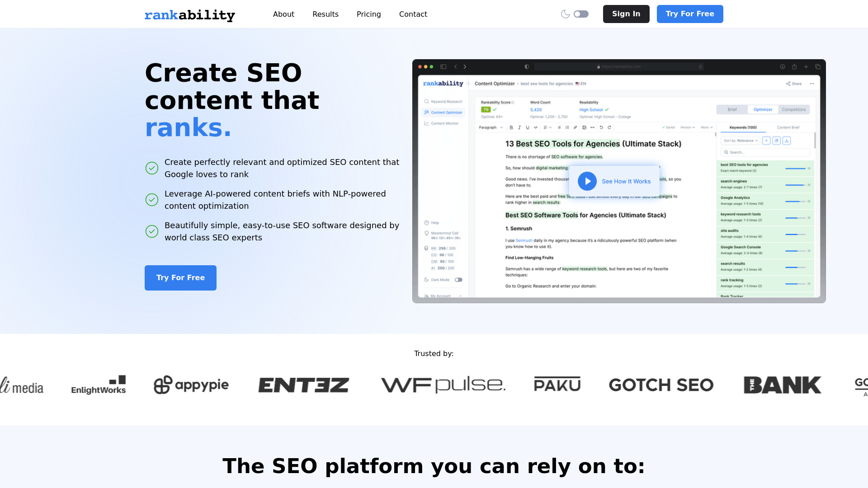The height and width of the screenshot is (488, 868).
Task: Open the About navigation menu item
Action: 283,14
